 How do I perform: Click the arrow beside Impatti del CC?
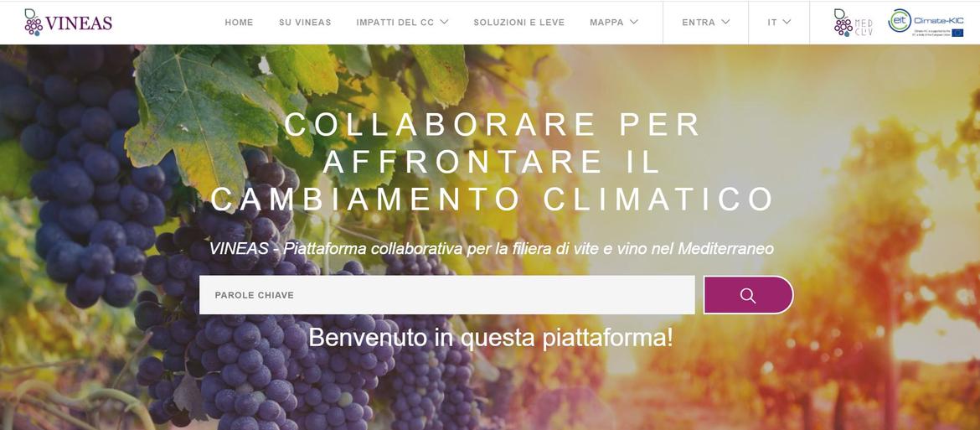pos(444,22)
